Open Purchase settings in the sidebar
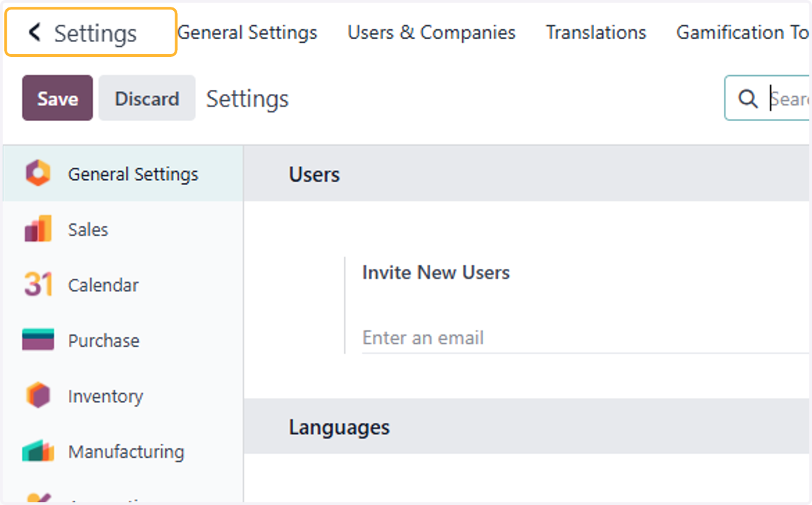 point(122,341)
